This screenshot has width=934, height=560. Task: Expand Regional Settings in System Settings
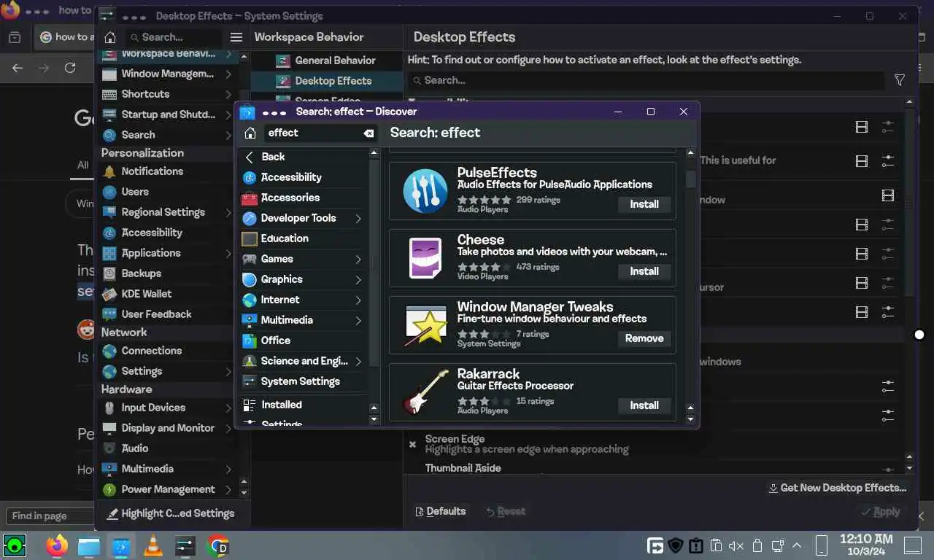click(x=228, y=212)
